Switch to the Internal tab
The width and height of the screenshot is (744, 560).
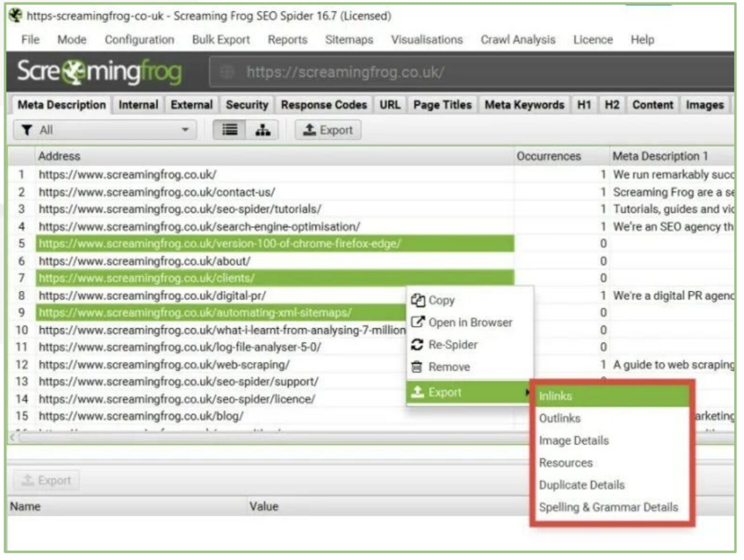point(138,105)
